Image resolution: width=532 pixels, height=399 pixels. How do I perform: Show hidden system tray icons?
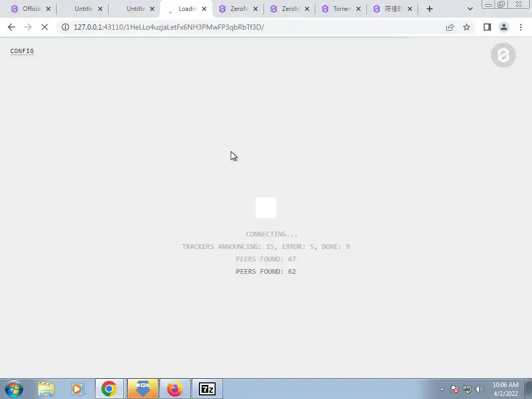pos(442,390)
